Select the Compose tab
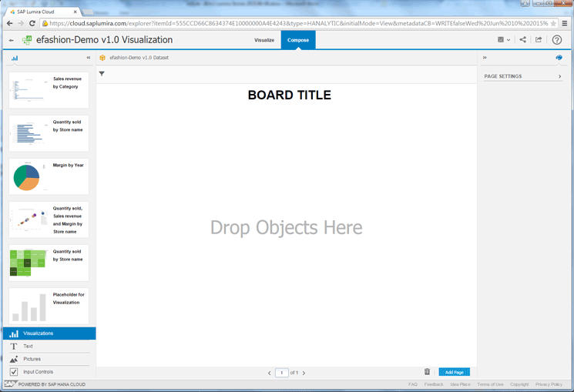 298,40
